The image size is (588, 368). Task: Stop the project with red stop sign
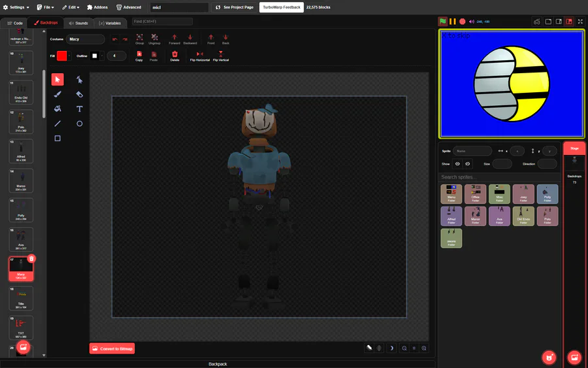click(463, 22)
